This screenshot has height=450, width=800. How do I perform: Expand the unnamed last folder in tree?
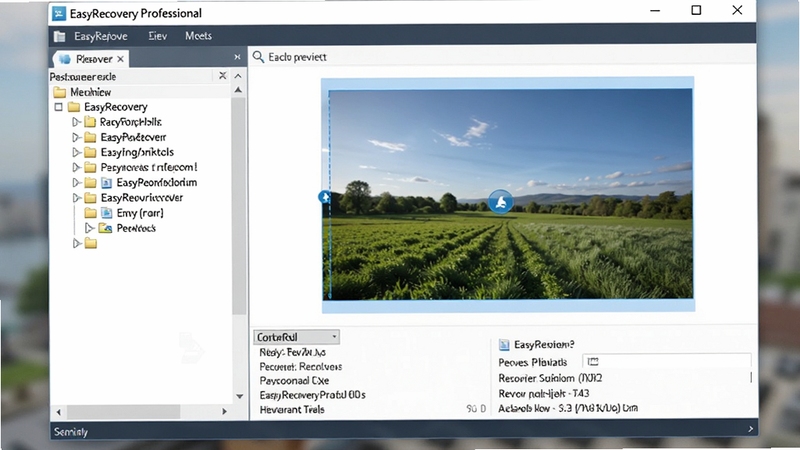pyautogui.click(x=76, y=243)
